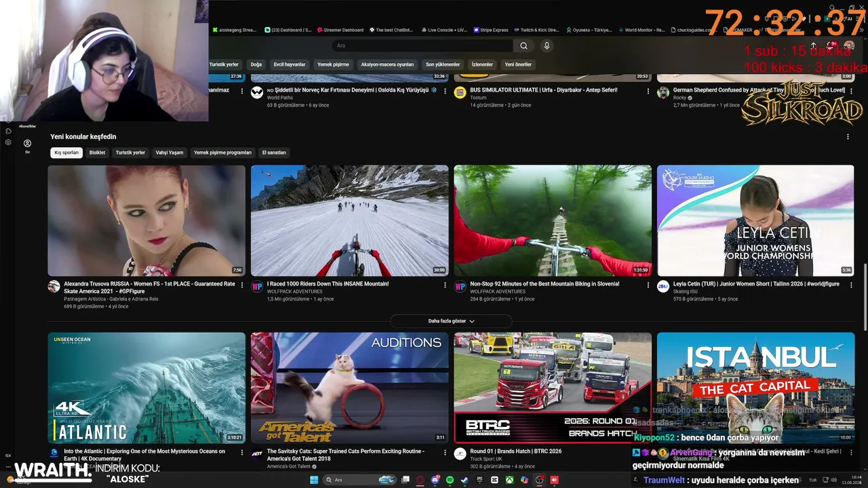
Task: Open more options for Alexandra Trusova video
Action: tap(242, 285)
